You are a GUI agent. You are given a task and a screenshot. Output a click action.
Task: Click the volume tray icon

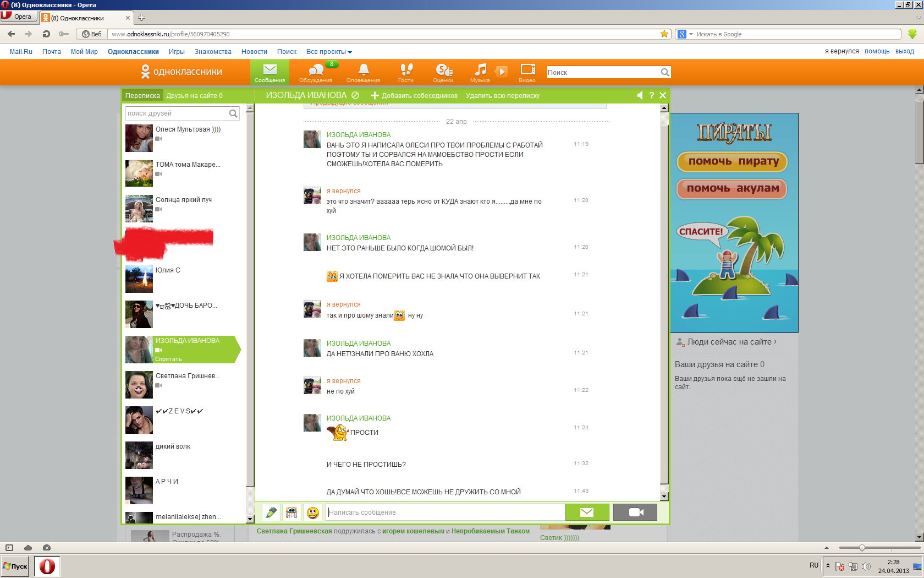click(866, 566)
